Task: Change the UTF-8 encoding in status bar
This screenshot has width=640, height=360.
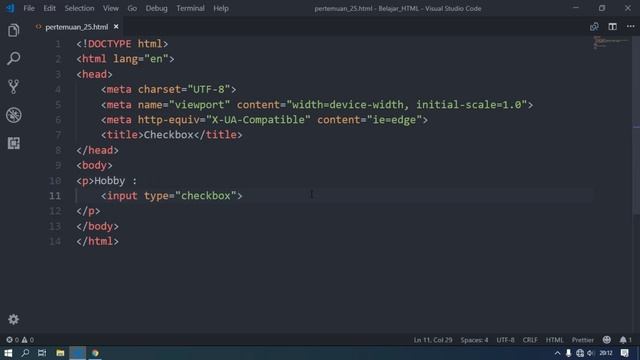Action: (505, 340)
